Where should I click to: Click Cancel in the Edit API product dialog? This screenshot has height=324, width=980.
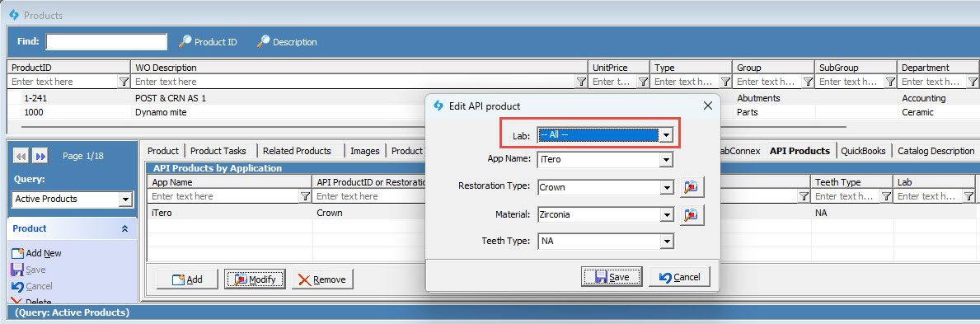click(679, 277)
